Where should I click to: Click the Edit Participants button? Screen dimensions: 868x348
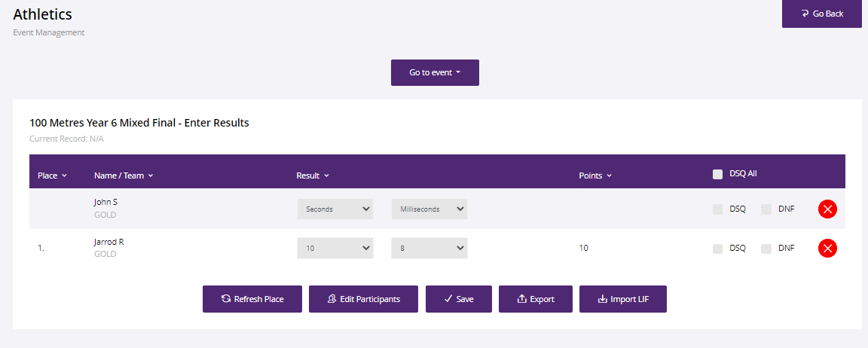363,299
